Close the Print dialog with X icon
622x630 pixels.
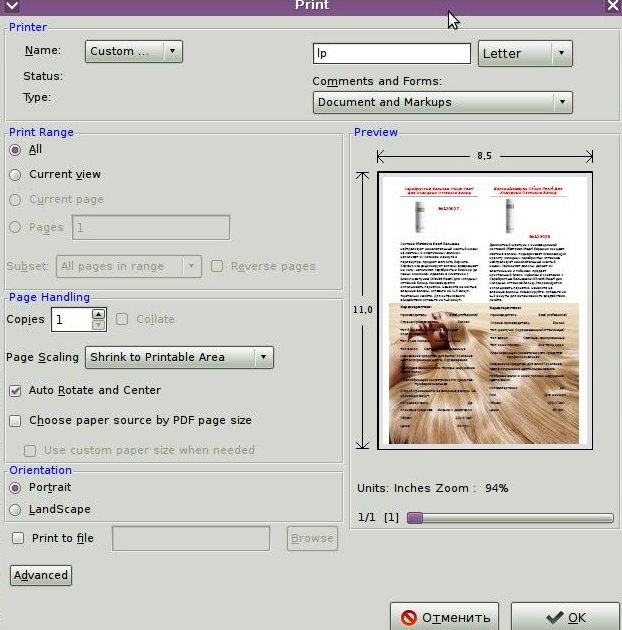tap(612, 6)
